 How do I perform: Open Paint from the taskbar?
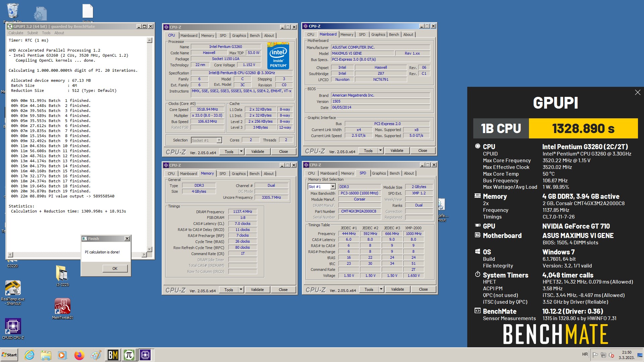click(96, 355)
